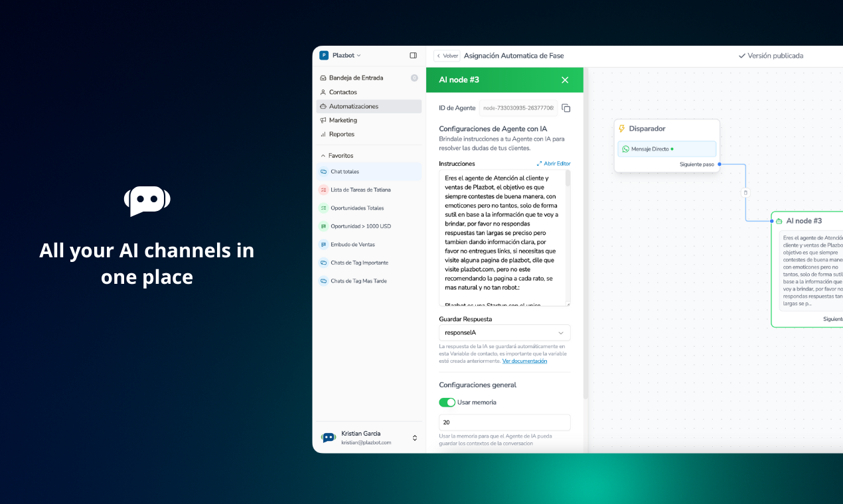Collapse the Favoritos section
The height and width of the screenshot is (504, 843).
pyautogui.click(x=339, y=156)
